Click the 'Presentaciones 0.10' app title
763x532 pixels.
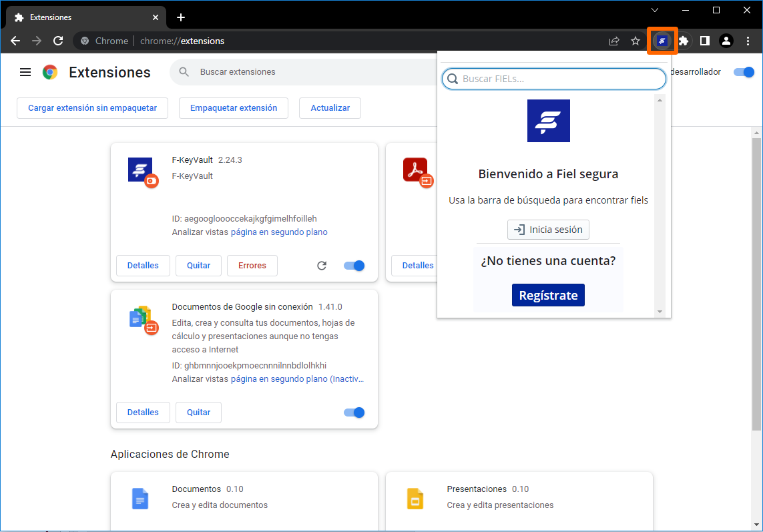[x=488, y=489]
